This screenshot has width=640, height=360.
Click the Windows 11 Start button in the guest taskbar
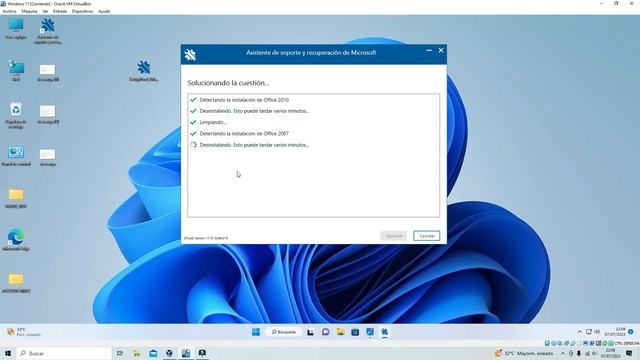[x=256, y=332]
